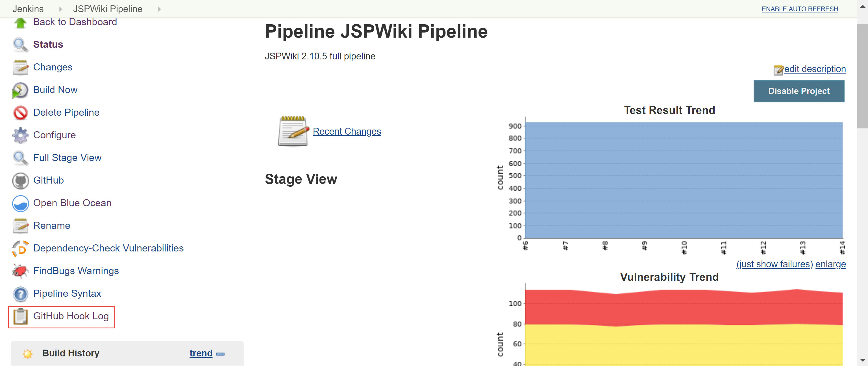868x366 pixels.
Task: Open the Recent Changes link
Action: [347, 131]
